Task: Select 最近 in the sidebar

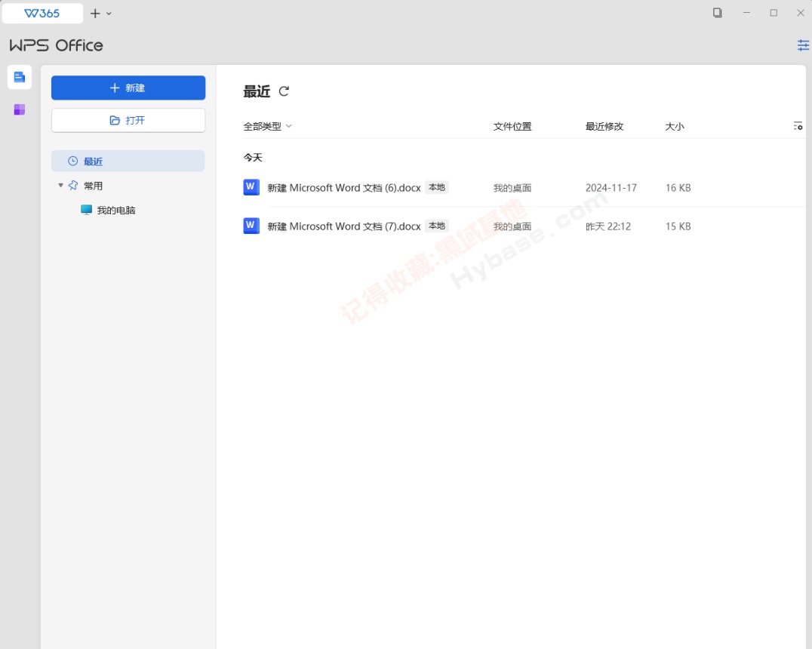Action: point(128,161)
